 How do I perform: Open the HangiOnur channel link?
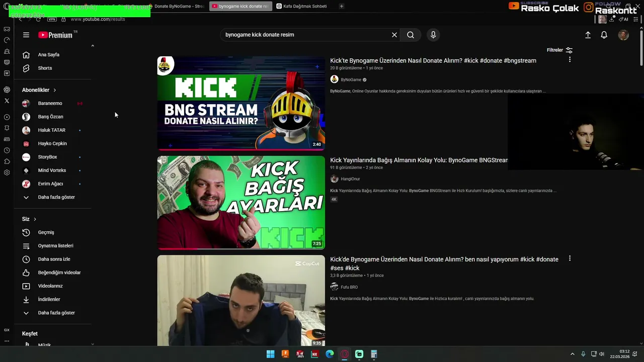point(350,179)
